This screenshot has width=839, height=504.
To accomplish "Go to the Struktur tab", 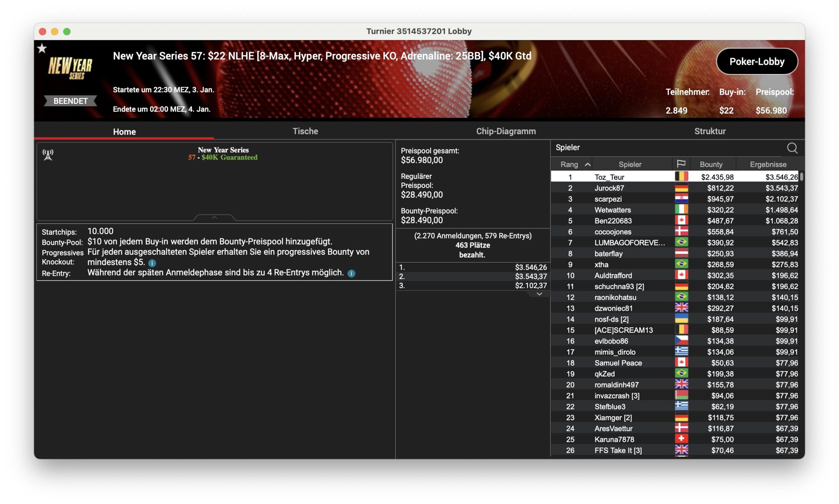I will (x=710, y=131).
